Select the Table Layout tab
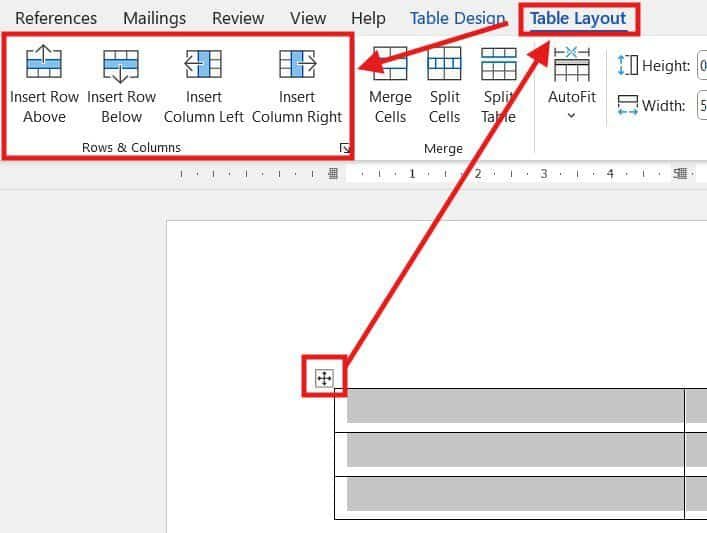This screenshot has width=707, height=533. pos(578,18)
